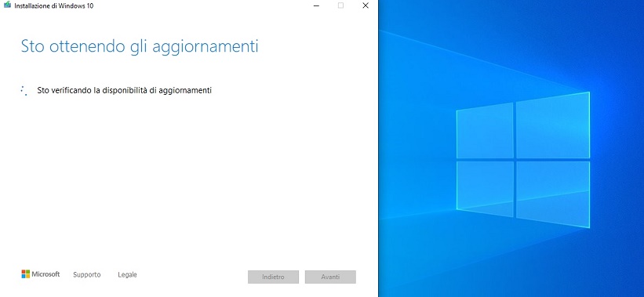Open the Legale link
Screen dimensions: 644x297
(127, 275)
